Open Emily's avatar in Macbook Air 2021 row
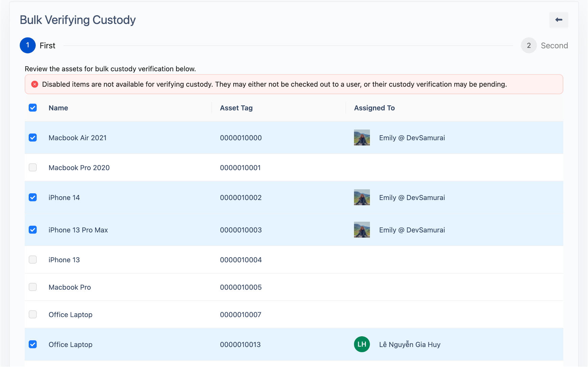 coord(362,138)
